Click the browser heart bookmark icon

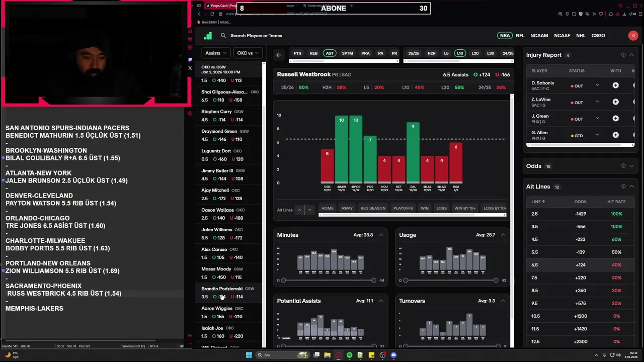(601, 14)
